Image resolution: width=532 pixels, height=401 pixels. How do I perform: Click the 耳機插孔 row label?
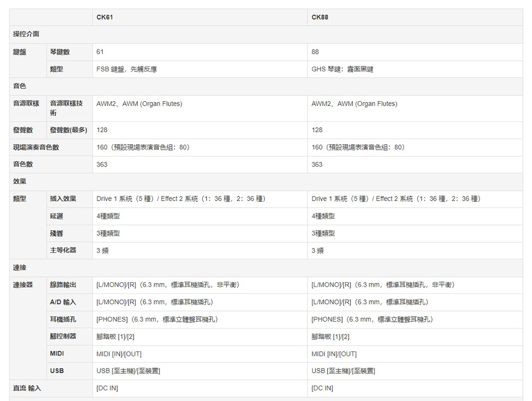(x=63, y=320)
